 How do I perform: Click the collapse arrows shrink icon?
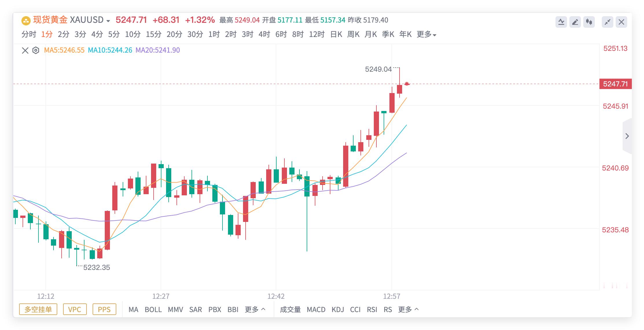pyautogui.click(x=607, y=22)
